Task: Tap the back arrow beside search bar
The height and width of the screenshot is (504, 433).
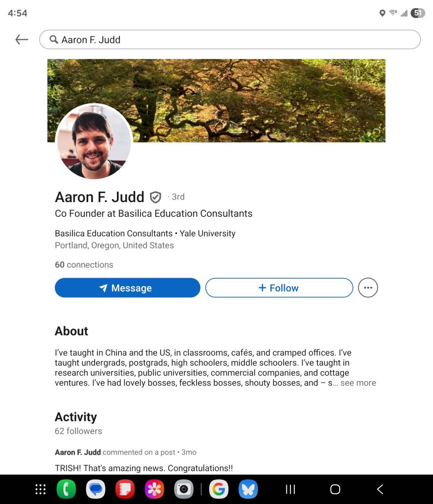Action: pos(22,39)
